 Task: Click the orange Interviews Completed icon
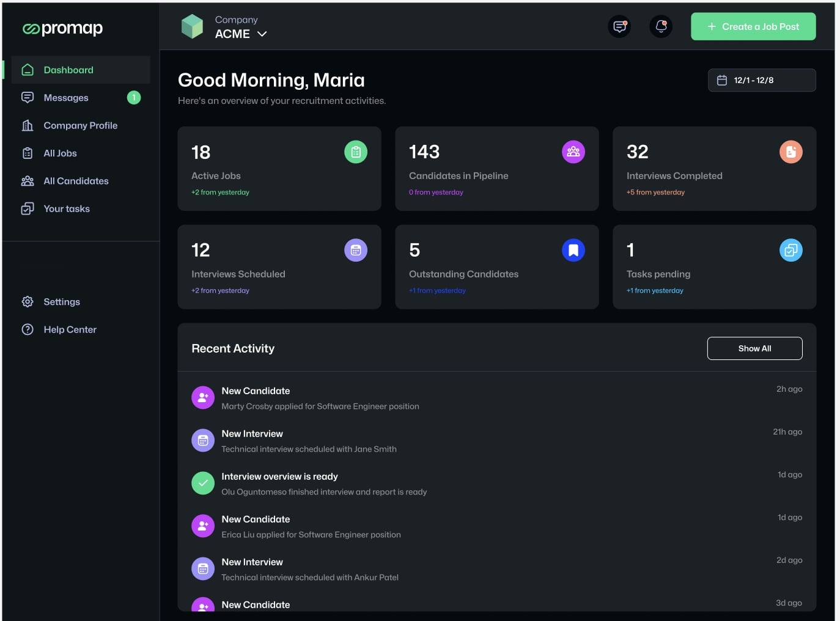(x=790, y=152)
